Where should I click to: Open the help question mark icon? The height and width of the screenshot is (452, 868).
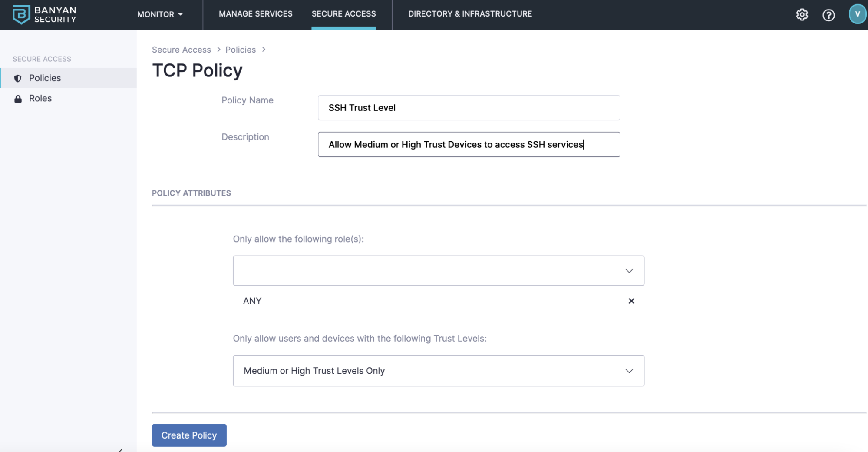pyautogui.click(x=828, y=15)
